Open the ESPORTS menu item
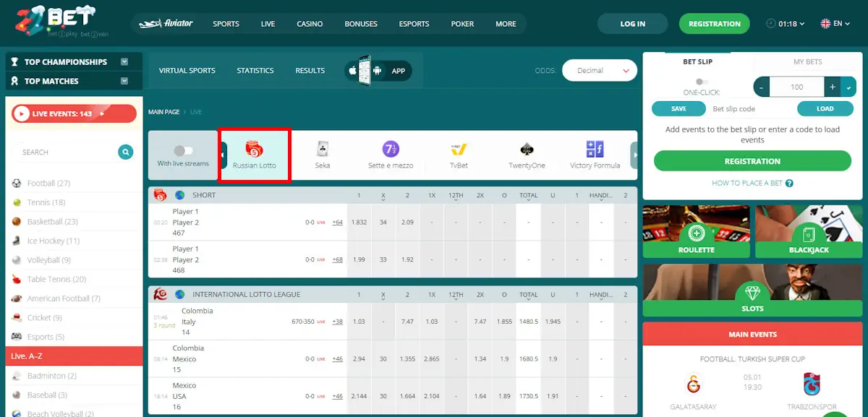Screen dimensions: 868x417 click(413, 23)
